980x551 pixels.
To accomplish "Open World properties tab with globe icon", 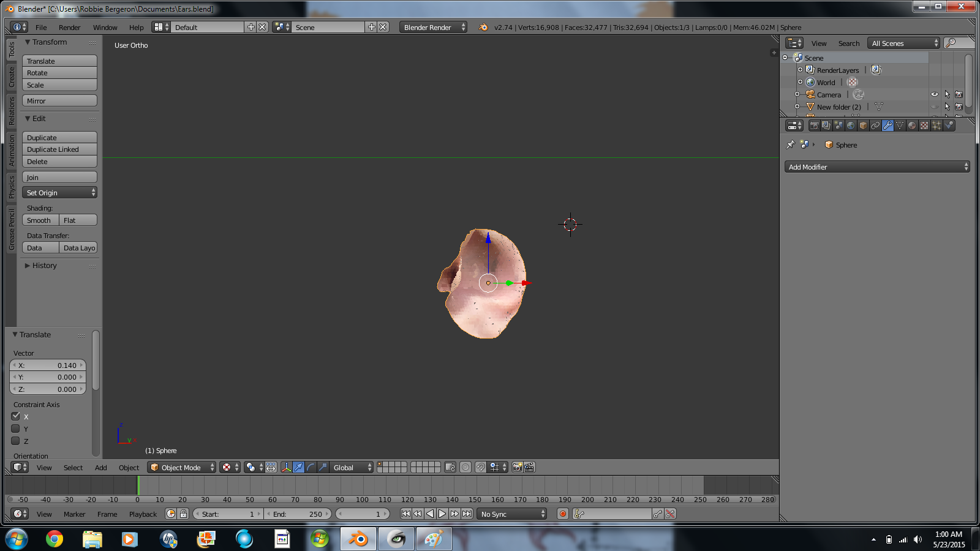I will 851,126.
